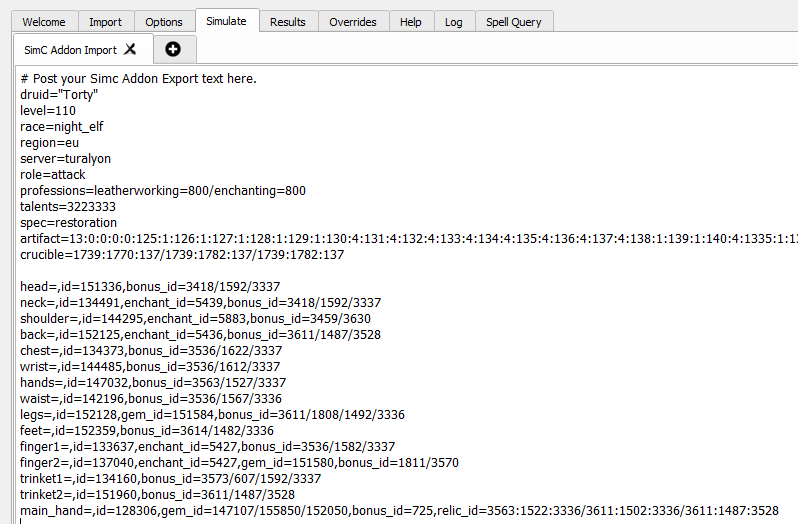Click the trinket1= item line

point(170,479)
